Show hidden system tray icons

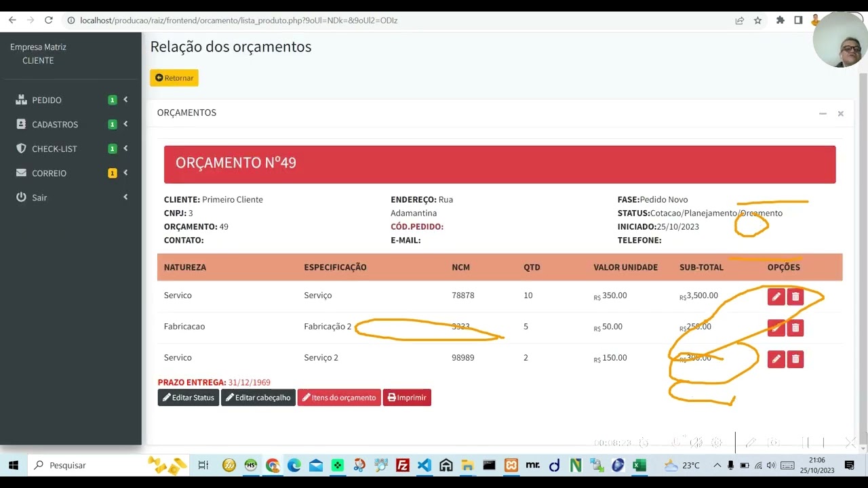coord(717,465)
